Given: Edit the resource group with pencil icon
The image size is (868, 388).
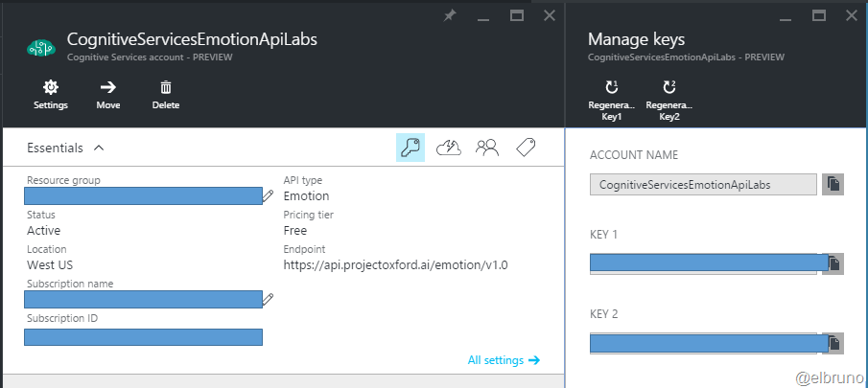Looking at the screenshot, I should coord(269,194).
